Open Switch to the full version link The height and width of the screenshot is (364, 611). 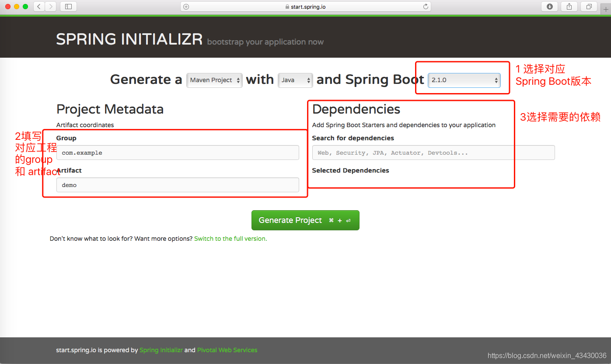pos(230,239)
